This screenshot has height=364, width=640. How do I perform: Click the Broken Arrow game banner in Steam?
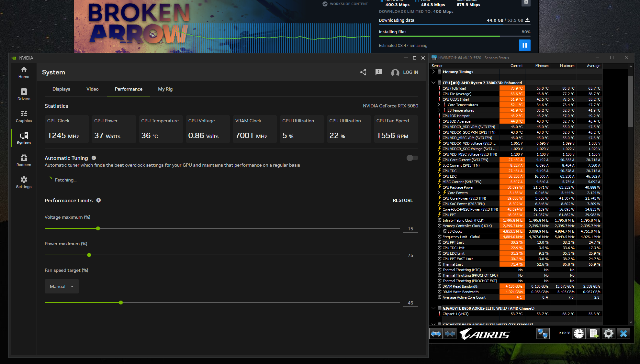[x=222, y=27]
